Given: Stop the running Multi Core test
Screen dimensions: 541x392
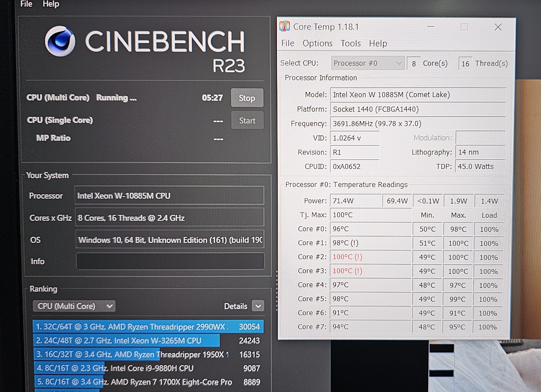Looking at the screenshot, I should [247, 98].
